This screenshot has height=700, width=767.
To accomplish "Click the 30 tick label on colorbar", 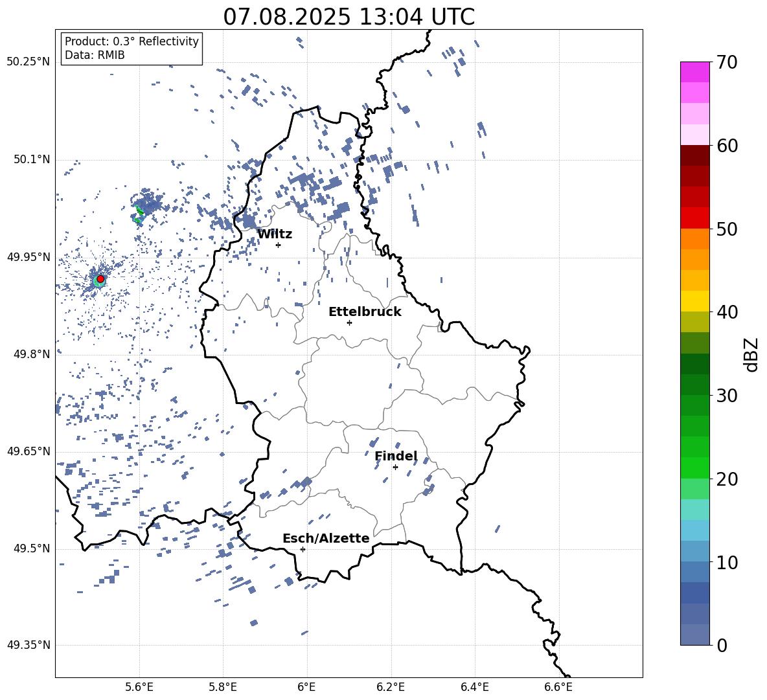I will 727,396.
